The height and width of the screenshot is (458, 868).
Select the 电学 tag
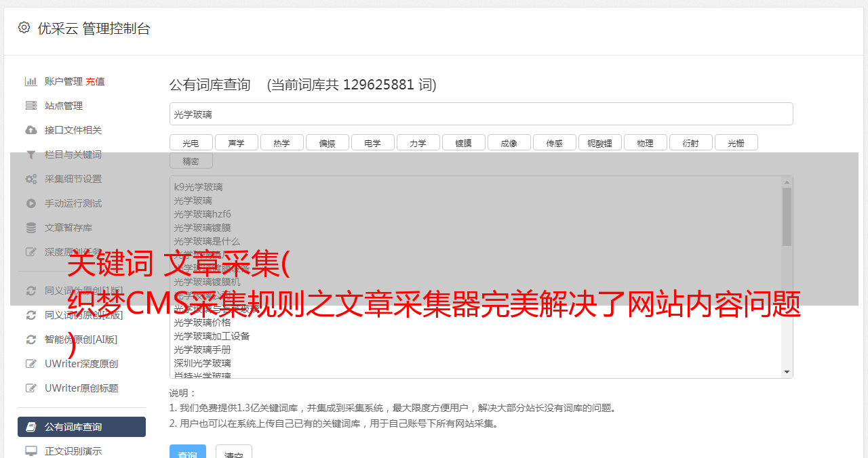372,142
